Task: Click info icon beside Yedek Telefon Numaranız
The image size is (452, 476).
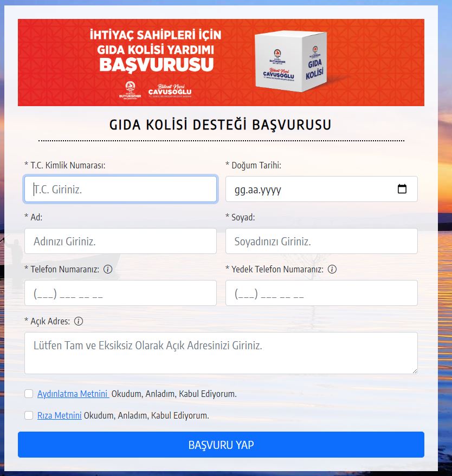Action: 332,269
